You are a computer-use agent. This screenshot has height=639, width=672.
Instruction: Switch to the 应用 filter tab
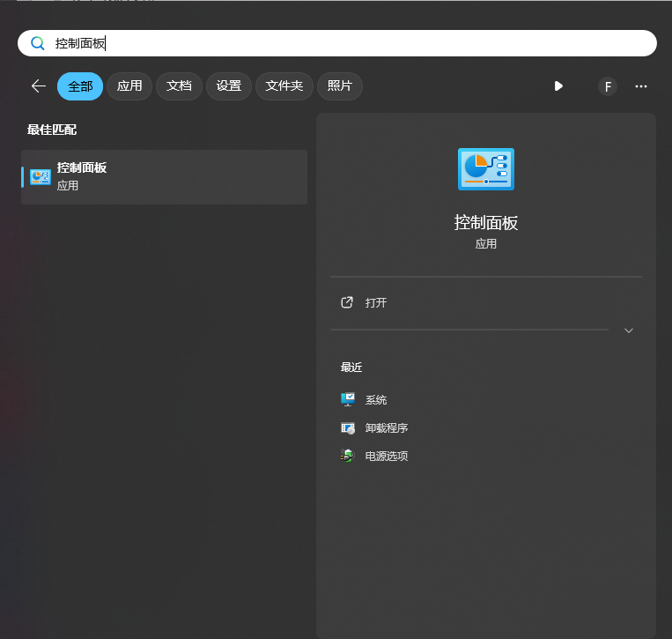coord(129,85)
